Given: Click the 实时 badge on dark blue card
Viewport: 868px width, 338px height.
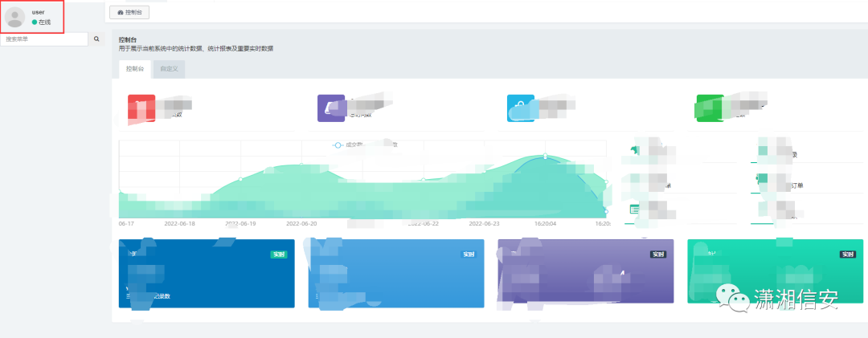Looking at the screenshot, I should pyautogui.click(x=279, y=255).
